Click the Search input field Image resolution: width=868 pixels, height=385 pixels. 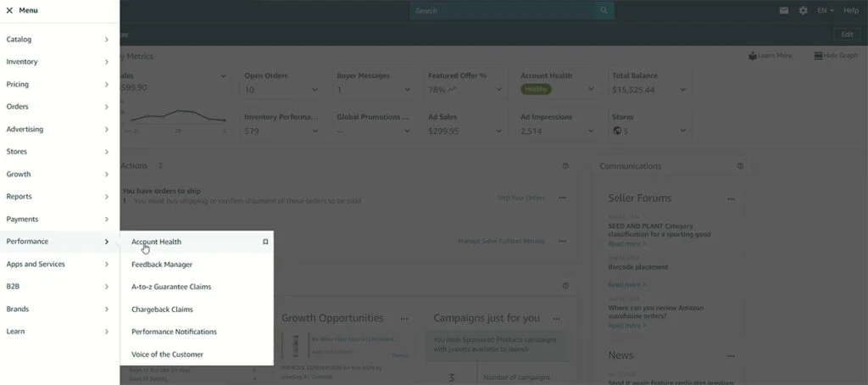[x=503, y=10]
